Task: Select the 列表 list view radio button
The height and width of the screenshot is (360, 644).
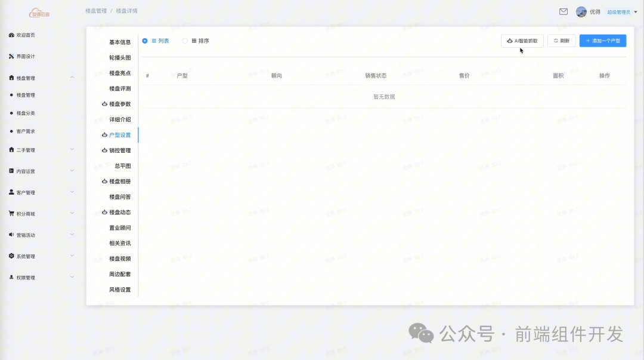Action: point(145,41)
